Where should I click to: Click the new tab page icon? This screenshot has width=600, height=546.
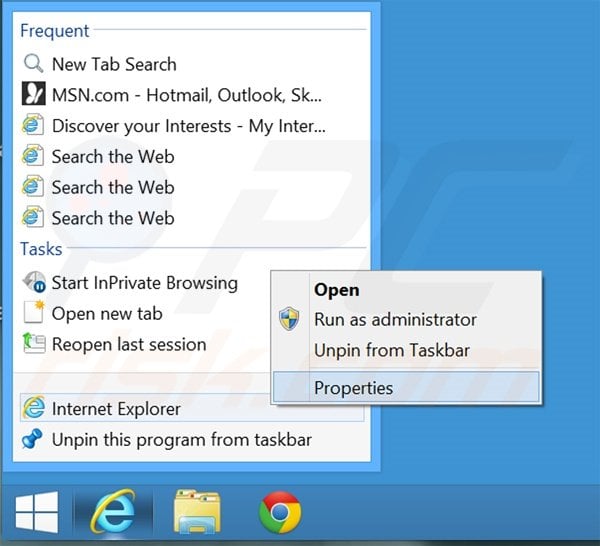click(34, 312)
